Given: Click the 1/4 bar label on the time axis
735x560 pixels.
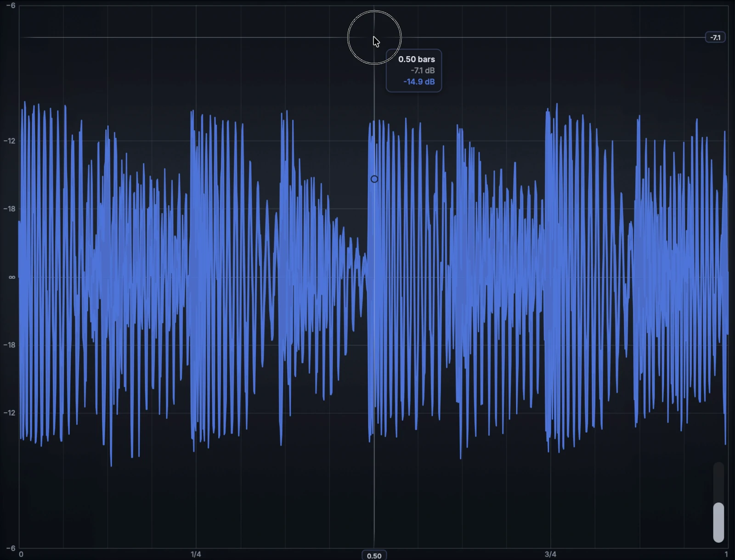Looking at the screenshot, I should point(196,554).
